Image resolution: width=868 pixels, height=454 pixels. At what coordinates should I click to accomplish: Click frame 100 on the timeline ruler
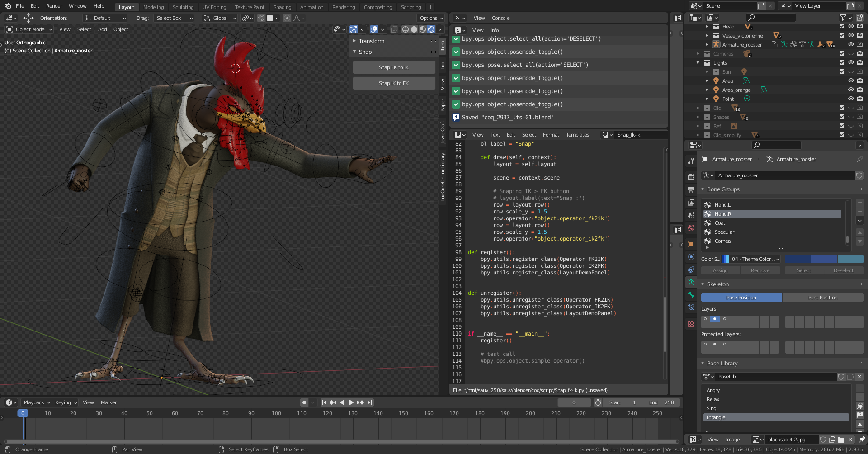[x=276, y=413]
